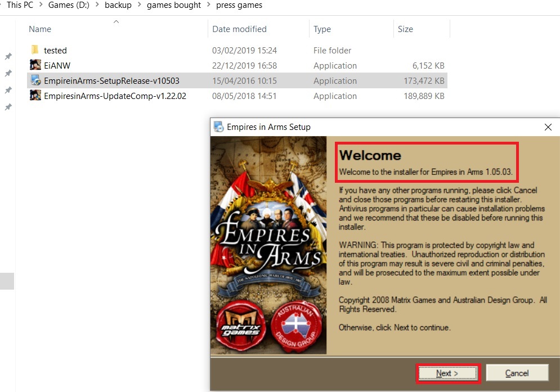Expand the chevron after Games (D:)

tap(97, 5)
